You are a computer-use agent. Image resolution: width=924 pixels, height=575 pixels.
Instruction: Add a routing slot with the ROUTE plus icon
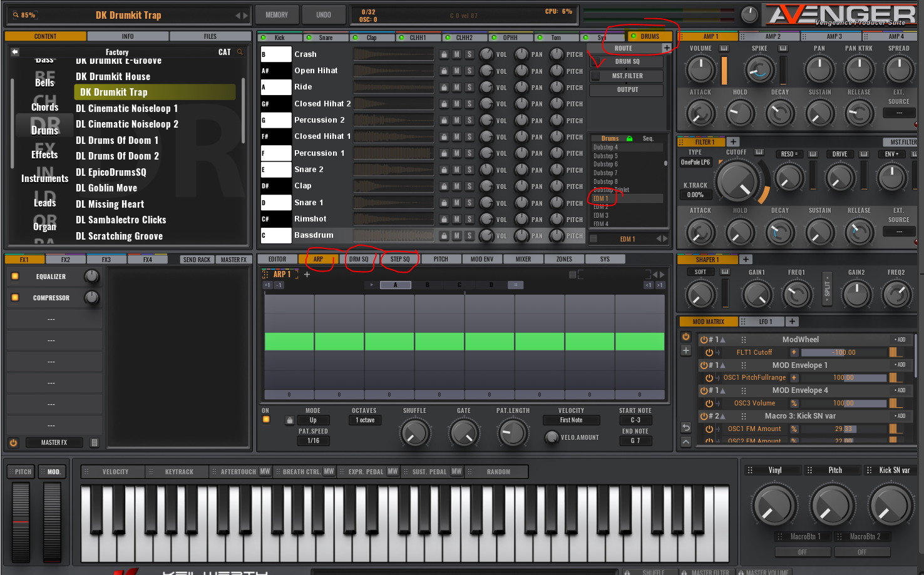click(x=667, y=48)
